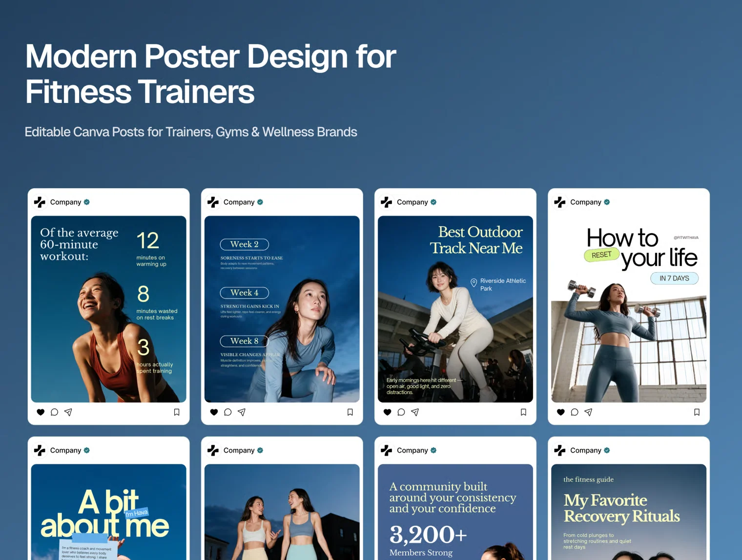Screen dimensions: 742x560
Task: Click verified badge on the 60-minute workout card
Action: pyautogui.click(x=87, y=202)
